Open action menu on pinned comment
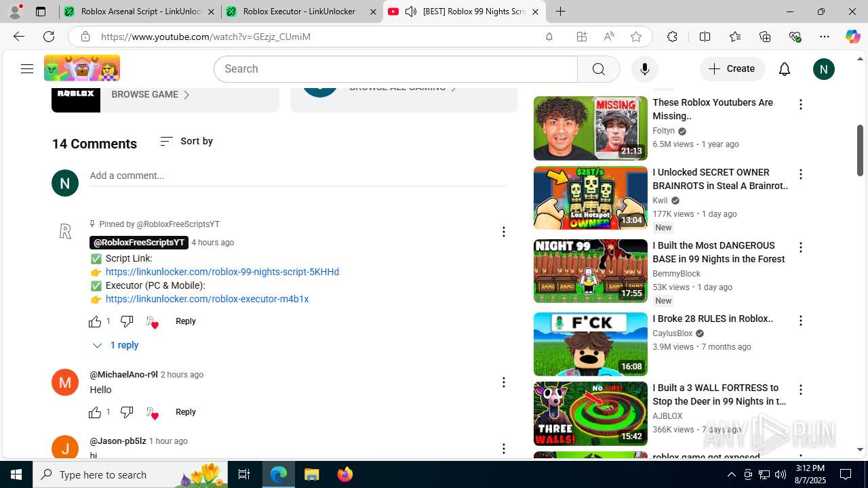This screenshot has height=488, width=868. click(503, 232)
